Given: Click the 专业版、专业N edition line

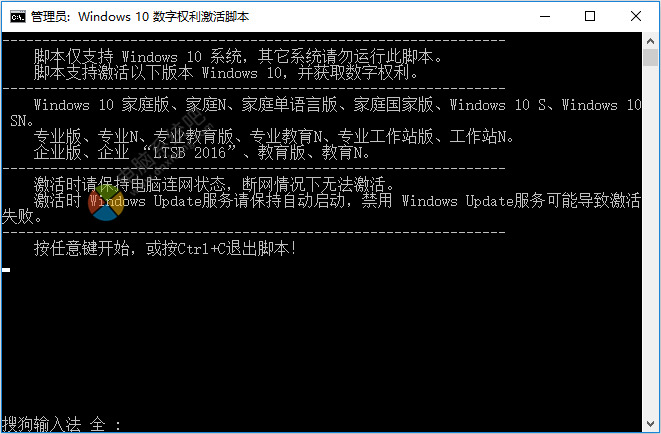Looking at the screenshot, I should click(x=274, y=137).
